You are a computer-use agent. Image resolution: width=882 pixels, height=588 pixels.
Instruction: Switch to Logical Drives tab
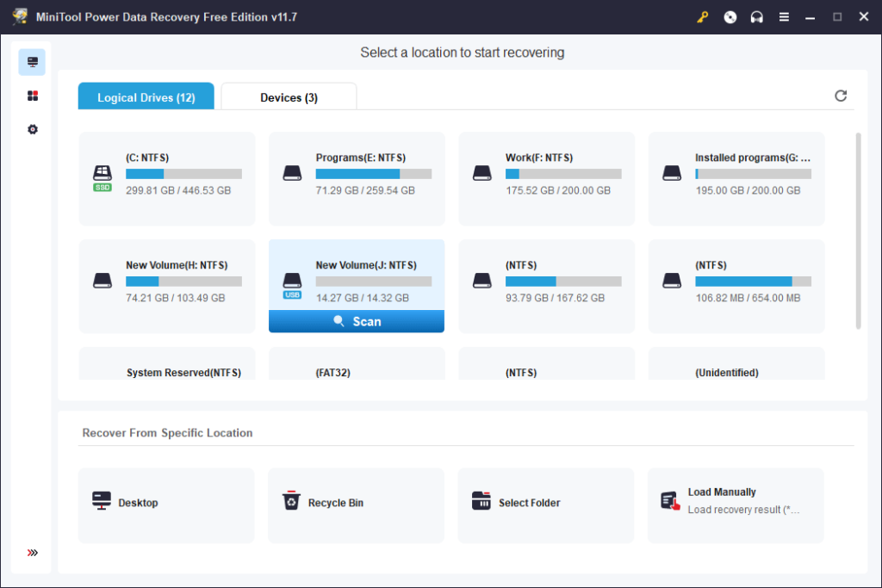146,97
